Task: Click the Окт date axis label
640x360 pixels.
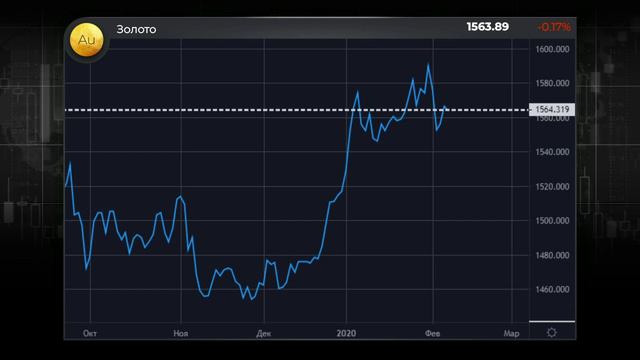Action: 90,333
